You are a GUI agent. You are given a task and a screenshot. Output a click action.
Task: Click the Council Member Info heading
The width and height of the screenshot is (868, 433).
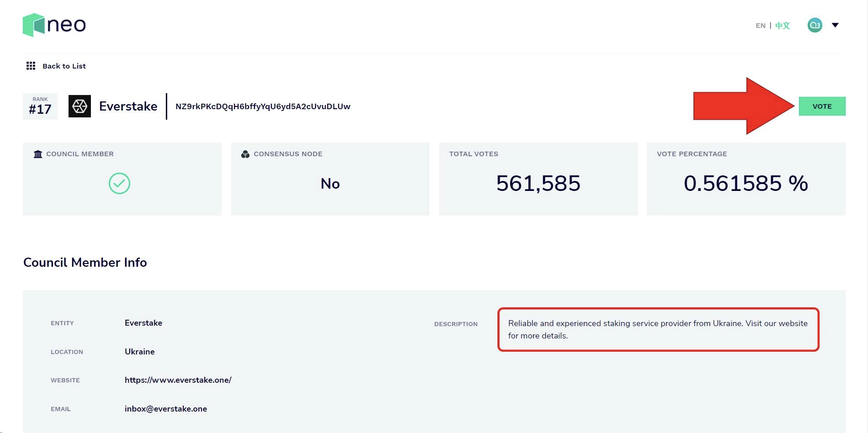tap(85, 263)
